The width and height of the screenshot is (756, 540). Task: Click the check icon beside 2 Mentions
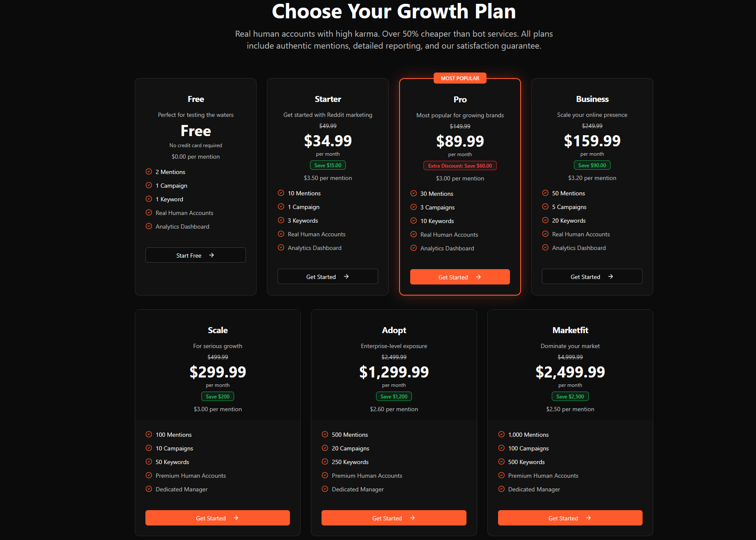pyautogui.click(x=149, y=171)
